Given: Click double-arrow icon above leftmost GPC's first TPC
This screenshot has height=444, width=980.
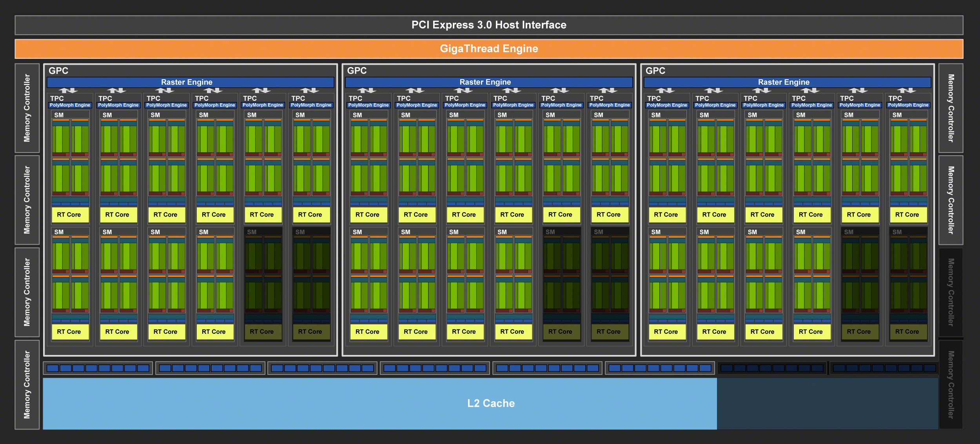Looking at the screenshot, I should (68, 91).
